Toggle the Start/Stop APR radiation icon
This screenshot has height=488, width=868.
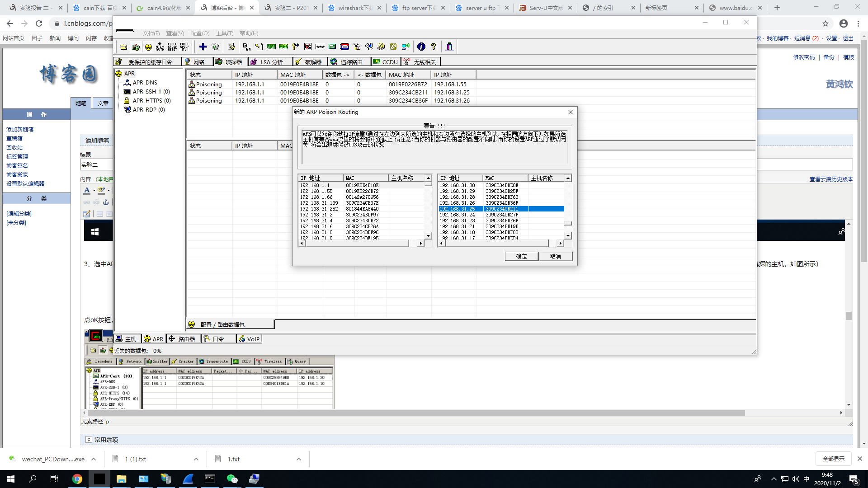[148, 47]
